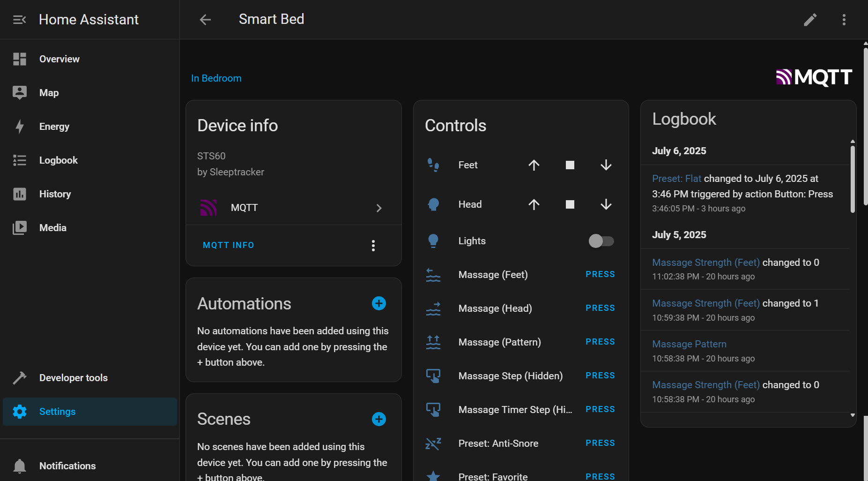Open History in the sidebar
868x481 pixels.
pos(89,194)
